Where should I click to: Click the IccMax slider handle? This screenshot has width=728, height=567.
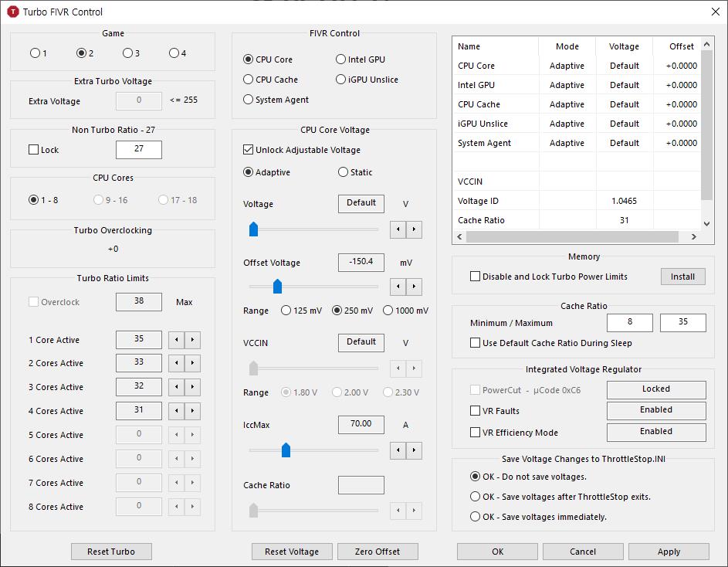coord(286,450)
